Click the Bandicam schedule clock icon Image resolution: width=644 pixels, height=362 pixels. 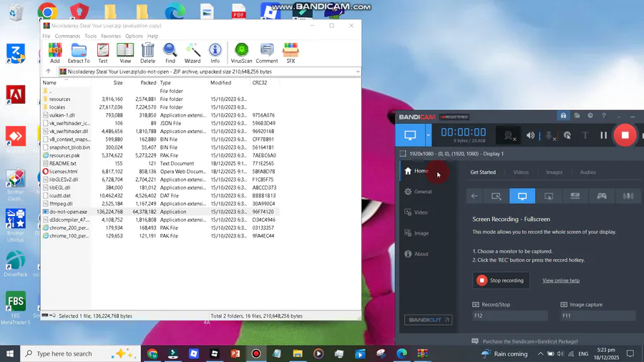pos(590,116)
